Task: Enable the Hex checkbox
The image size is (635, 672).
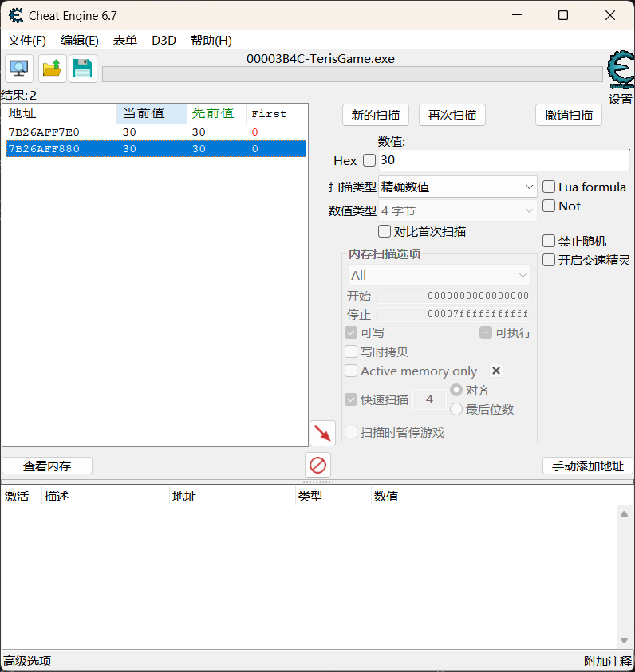Action: pos(369,160)
